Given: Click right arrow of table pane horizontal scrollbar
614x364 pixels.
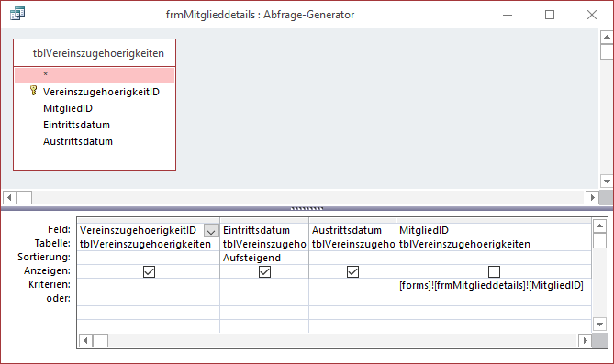Looking at the screenshot, I should (x=592, y=197).
